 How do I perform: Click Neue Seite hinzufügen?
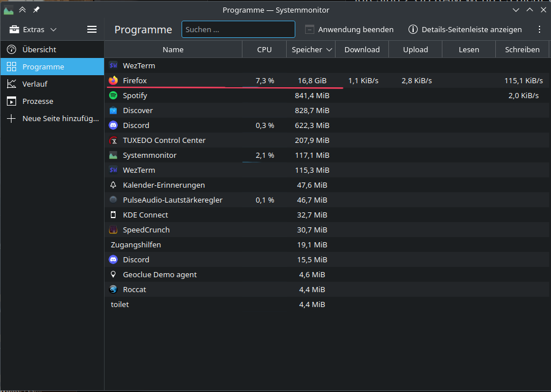coord(52,118)
